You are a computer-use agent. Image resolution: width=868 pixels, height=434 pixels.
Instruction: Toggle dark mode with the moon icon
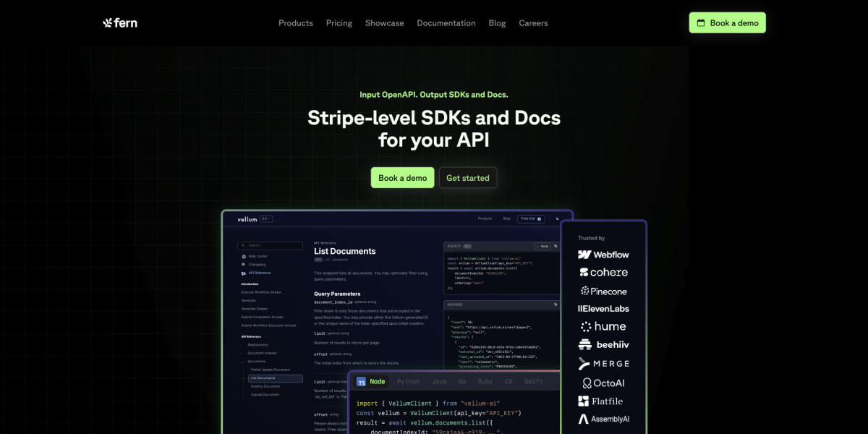click(x=557, y=218)
